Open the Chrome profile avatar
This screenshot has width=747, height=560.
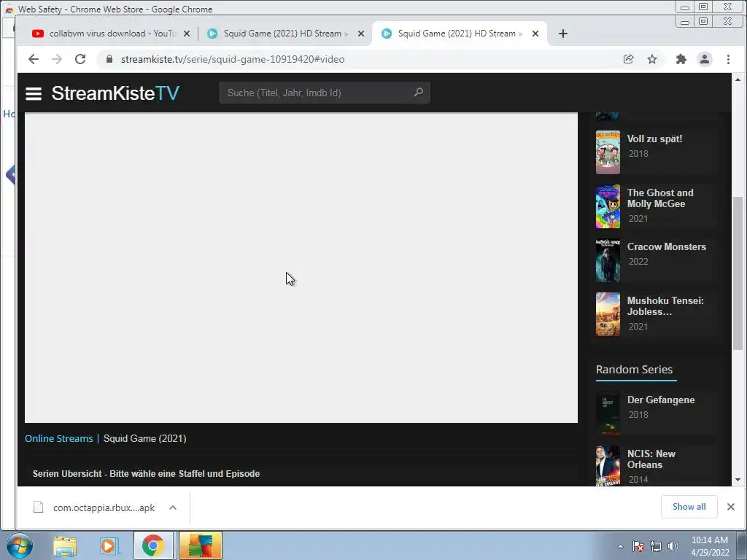(705, 59)
